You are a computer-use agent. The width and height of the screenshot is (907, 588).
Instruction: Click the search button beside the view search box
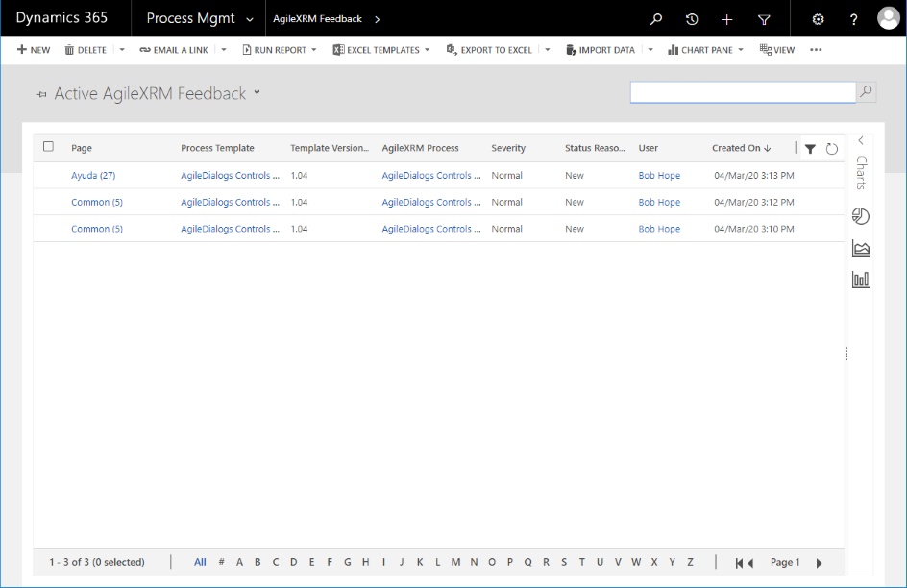click(866, 92)
